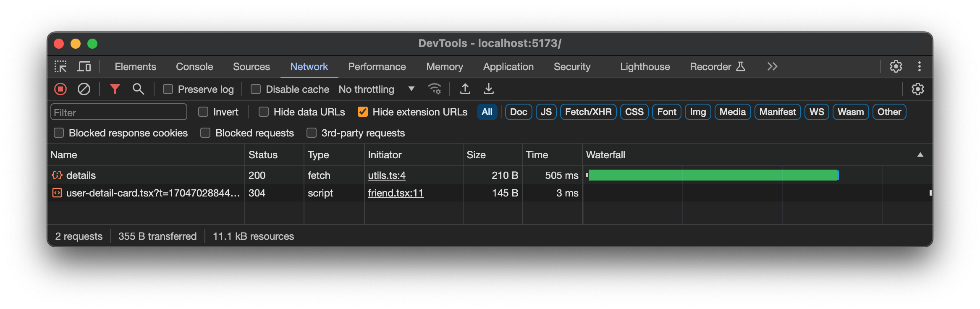Show more tabs with double chevron

(x=772, y=66)
